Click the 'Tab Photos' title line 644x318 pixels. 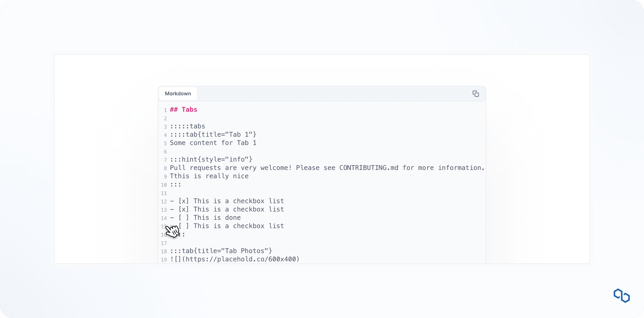[221, 251]
